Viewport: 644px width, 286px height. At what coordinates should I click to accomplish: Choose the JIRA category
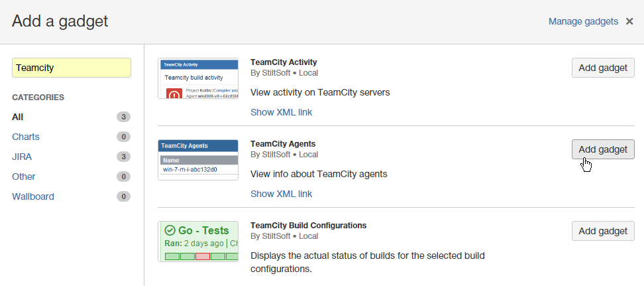[x=22, y=157]
